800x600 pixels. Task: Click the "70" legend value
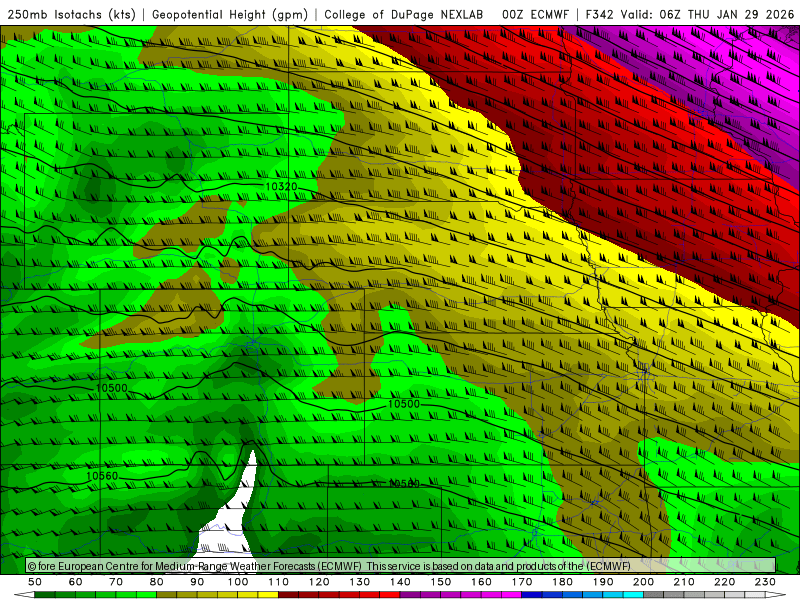click(x=116, y=582)
